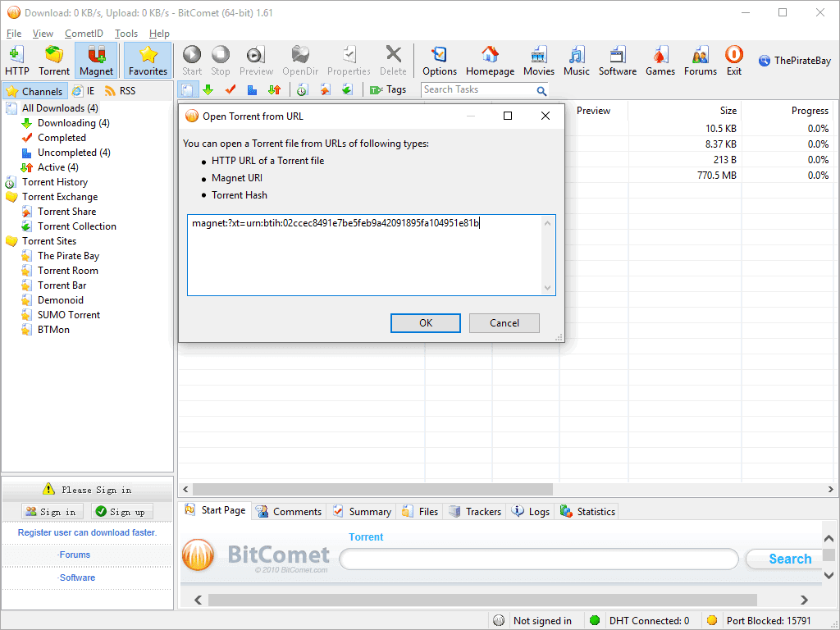
Task: Go to Homepage via toolbar
Action: 490,61
